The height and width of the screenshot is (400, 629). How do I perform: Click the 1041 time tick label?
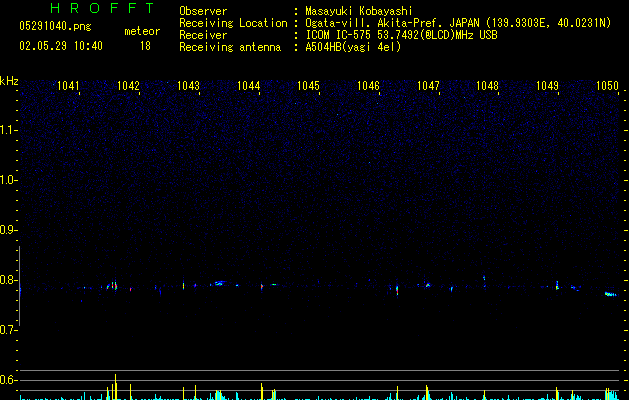click(69, 86)
